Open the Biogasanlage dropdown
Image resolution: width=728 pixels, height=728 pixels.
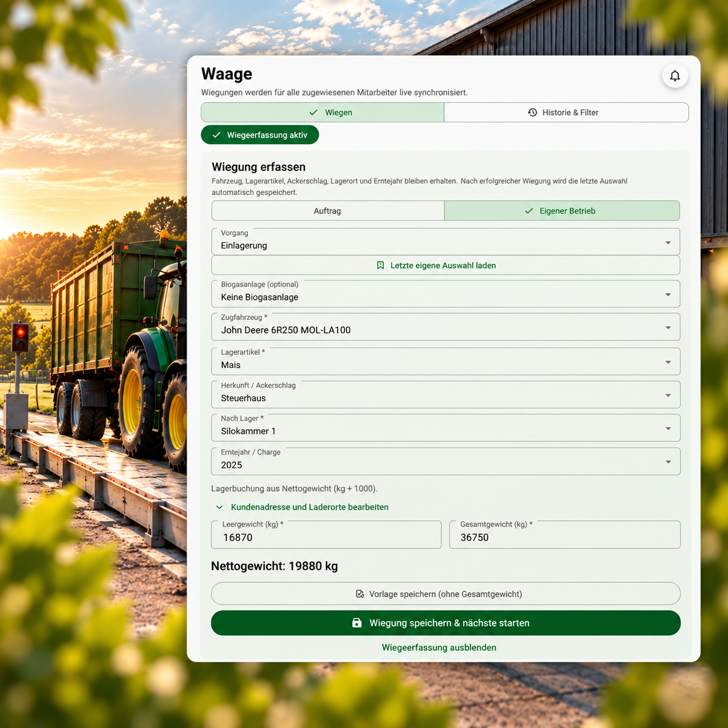446,294
